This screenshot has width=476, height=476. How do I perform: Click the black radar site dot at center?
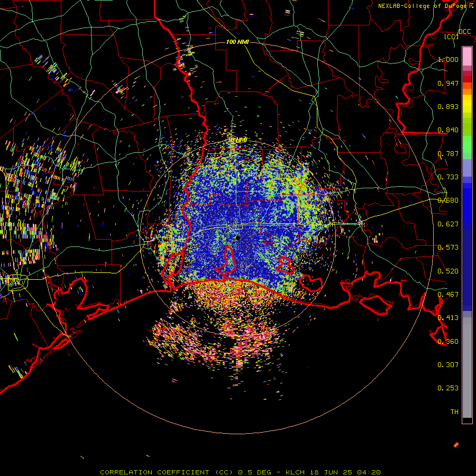(x=238, y=237)
